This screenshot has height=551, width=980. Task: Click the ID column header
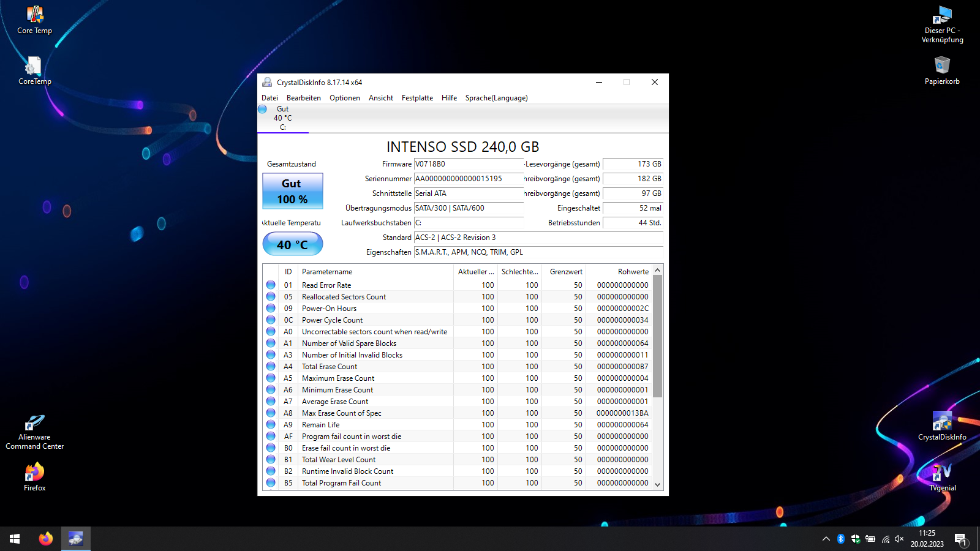click(x=288, y=272)
